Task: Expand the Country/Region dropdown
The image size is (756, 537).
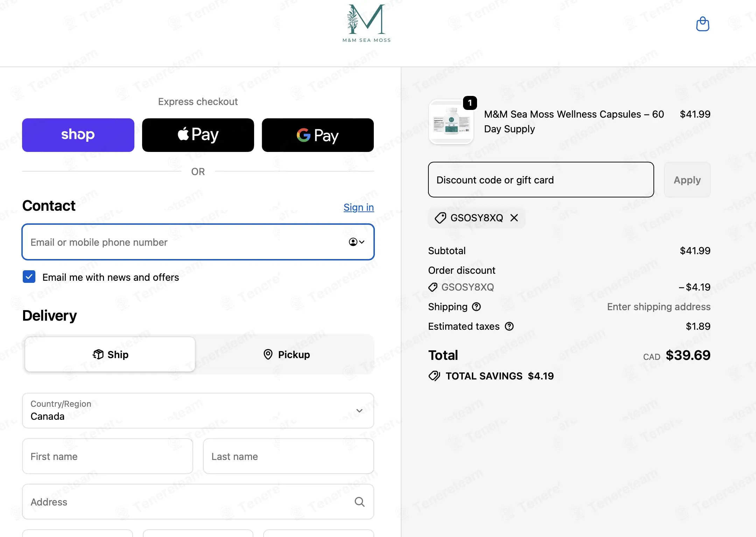Action: click(198, 411)
